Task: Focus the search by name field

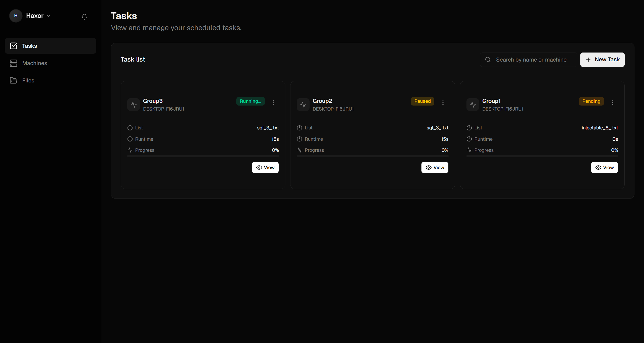Action: 531,60
